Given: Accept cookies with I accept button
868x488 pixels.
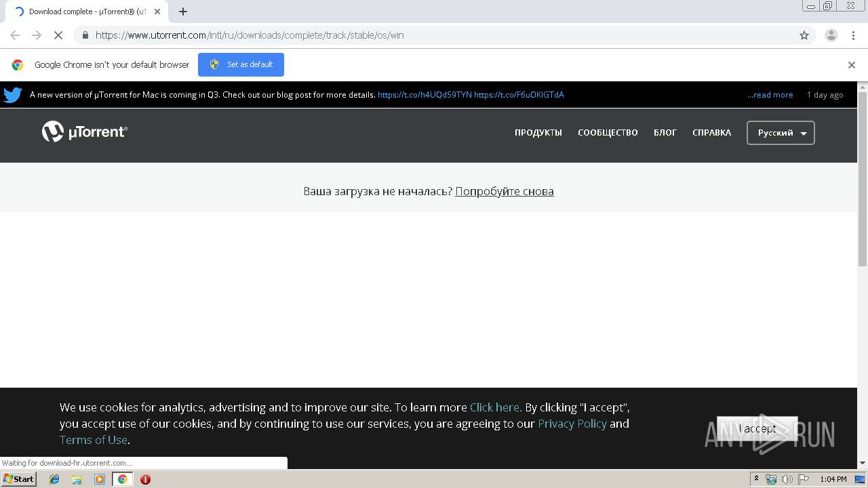Looking at the screenshot, I should (x=757, y=428).
